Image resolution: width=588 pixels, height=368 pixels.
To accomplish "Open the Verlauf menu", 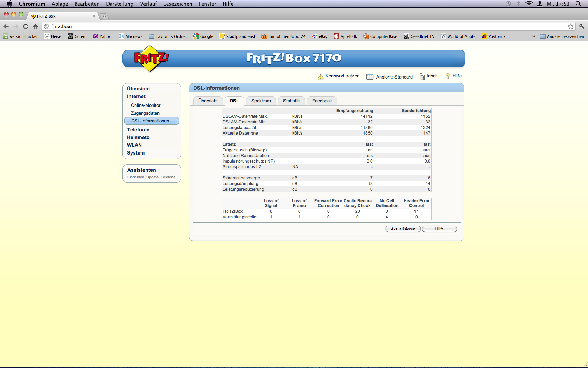I will pos(148,4).
